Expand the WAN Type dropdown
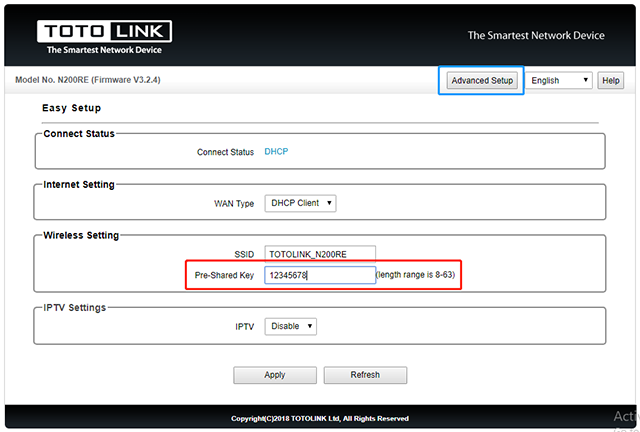640x432 pixels. 300,203
